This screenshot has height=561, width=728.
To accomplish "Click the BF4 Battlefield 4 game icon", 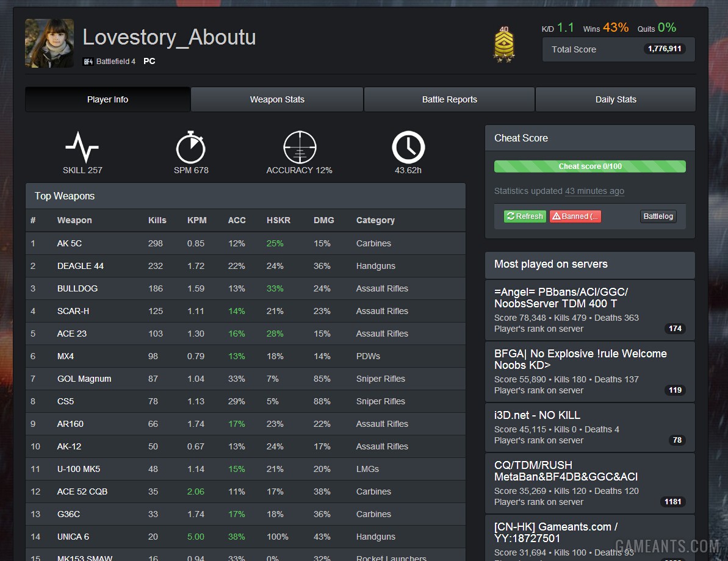I will [x=88, y=61].
